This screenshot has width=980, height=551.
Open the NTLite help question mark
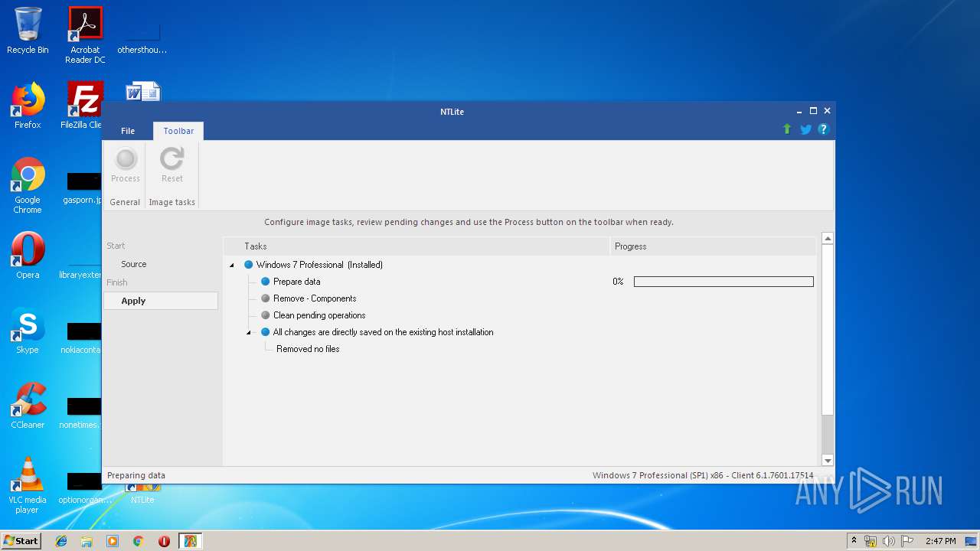click(824, 129)
